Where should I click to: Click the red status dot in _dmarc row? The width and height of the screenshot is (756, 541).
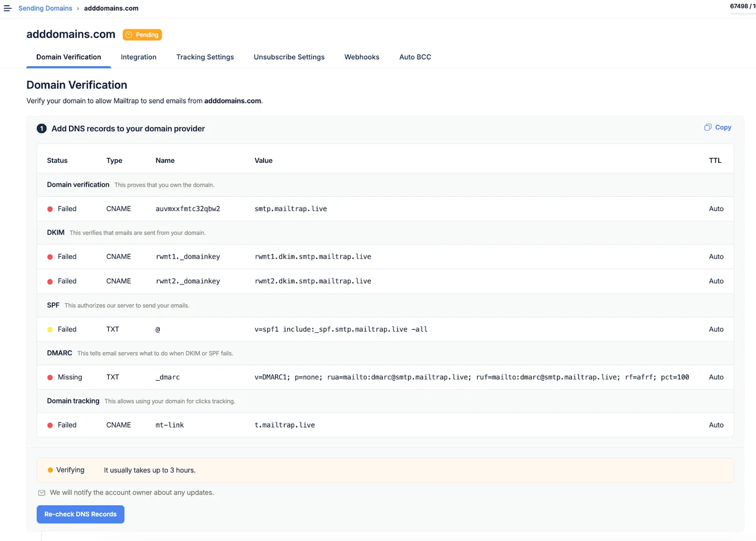[x=50, y=377]
